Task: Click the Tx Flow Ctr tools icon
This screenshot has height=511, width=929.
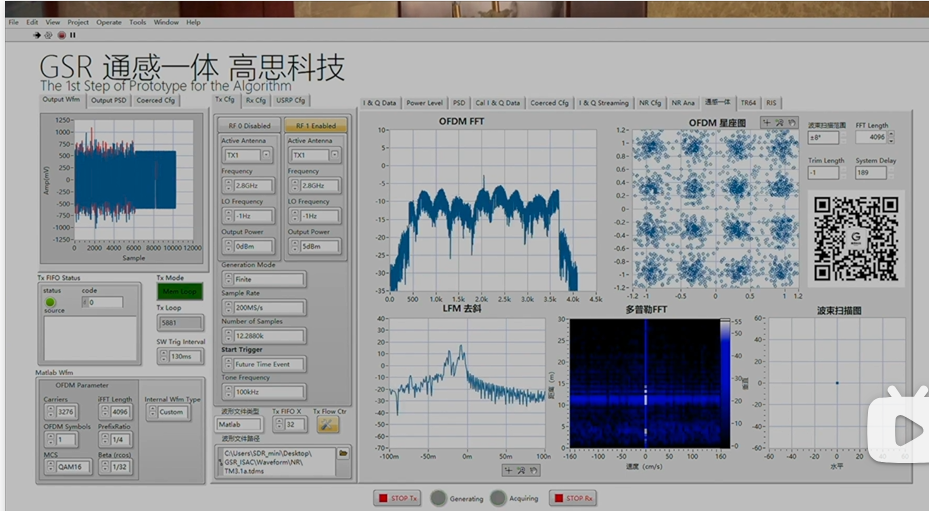Action: tap(328, 424)
